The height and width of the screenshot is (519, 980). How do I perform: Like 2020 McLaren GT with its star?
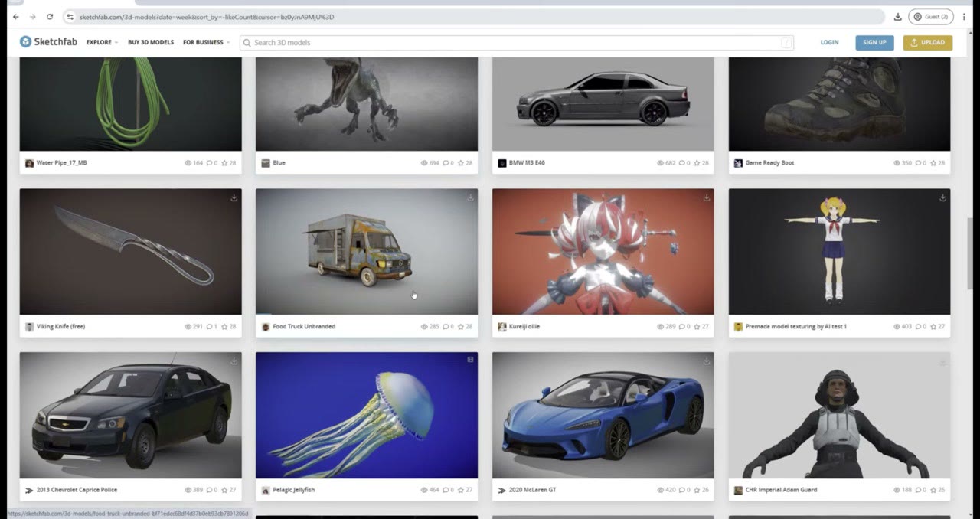pyautogui.click(x=697, y=490)
